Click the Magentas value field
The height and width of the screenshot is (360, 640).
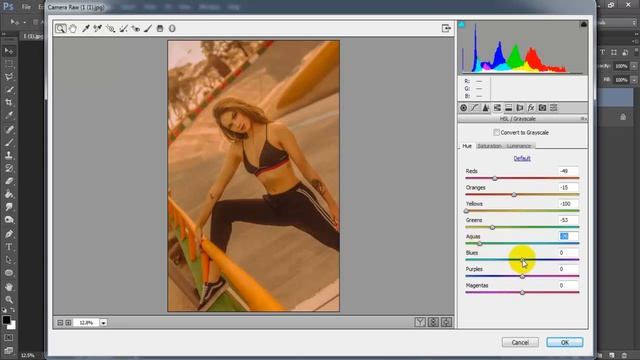pyautogui.click(x=568, y=285)
